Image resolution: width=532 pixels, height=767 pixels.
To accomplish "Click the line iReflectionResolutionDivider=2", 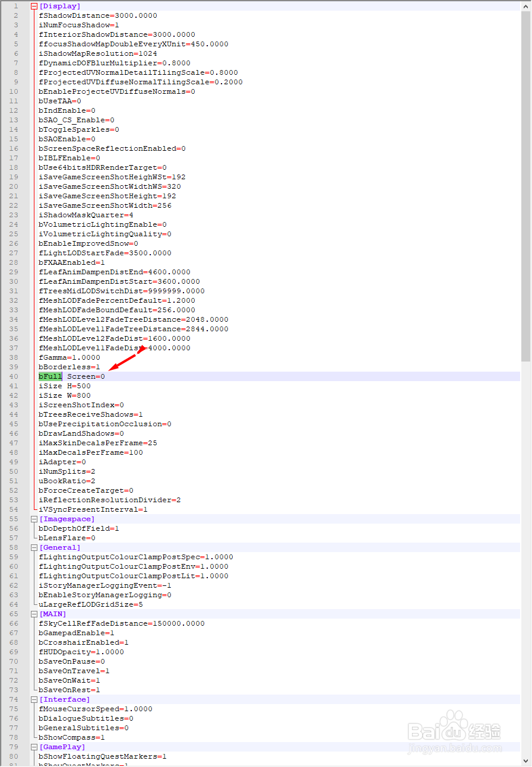I will (x=110, y=500).
